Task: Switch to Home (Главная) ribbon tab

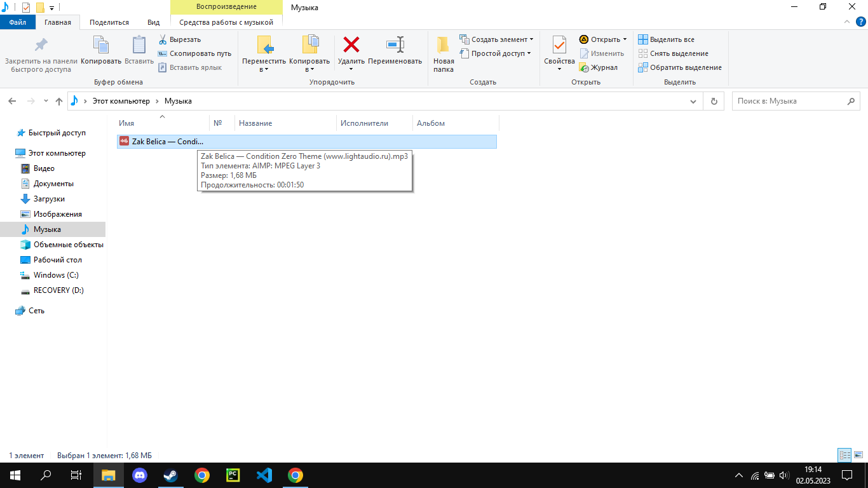Action: [58, 22]
